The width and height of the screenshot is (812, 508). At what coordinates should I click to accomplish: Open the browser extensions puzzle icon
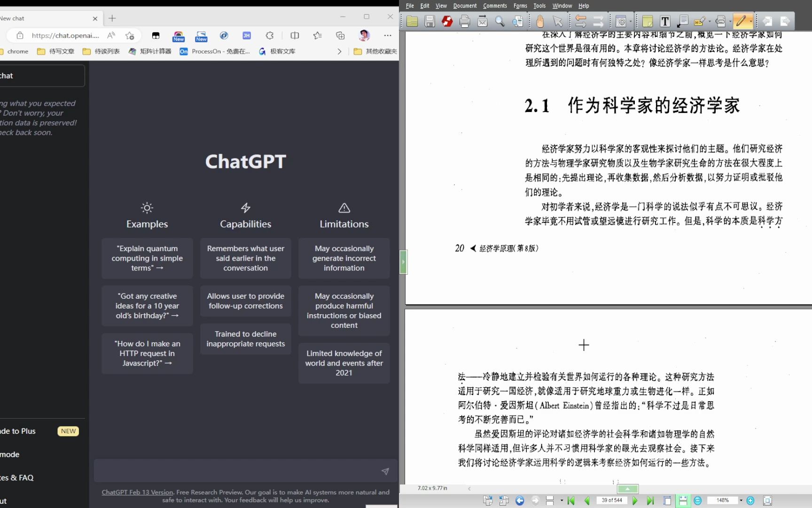pyautogui.click(x=270, y=35)
